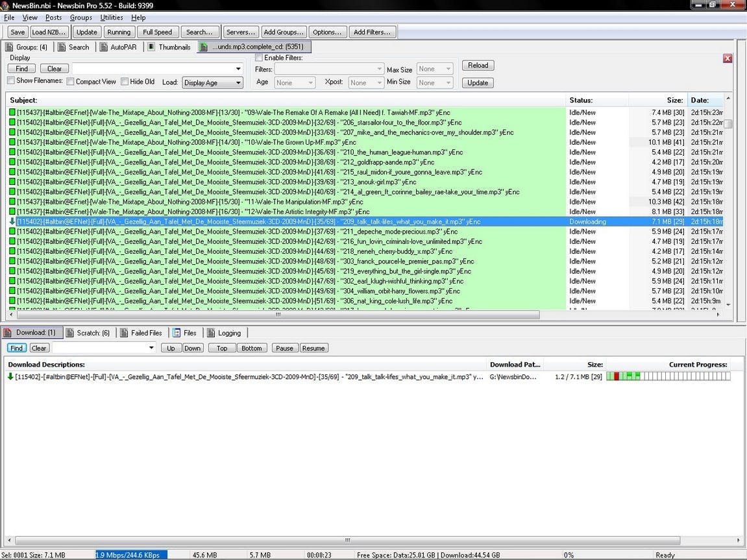Click green status square of 12-Wale-The Artistic Integrity post

coord(12,212)
